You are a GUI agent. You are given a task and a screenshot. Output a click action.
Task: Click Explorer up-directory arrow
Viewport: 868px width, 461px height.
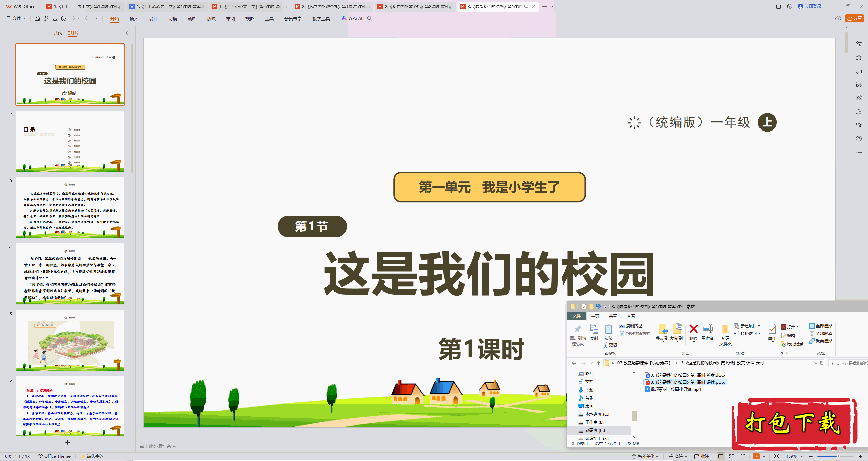point(599,363)
